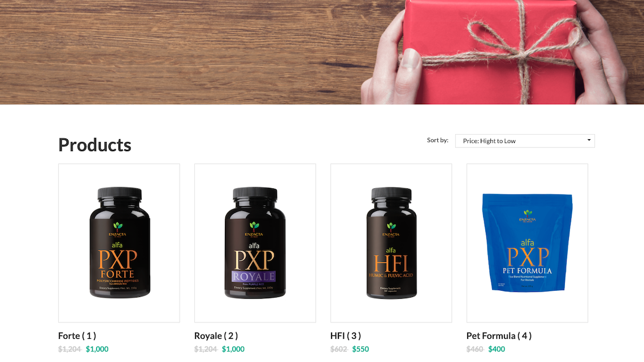Open the Forte bottle product image
This screenshot has height=362, width=644.
click(x=119, y=243)
